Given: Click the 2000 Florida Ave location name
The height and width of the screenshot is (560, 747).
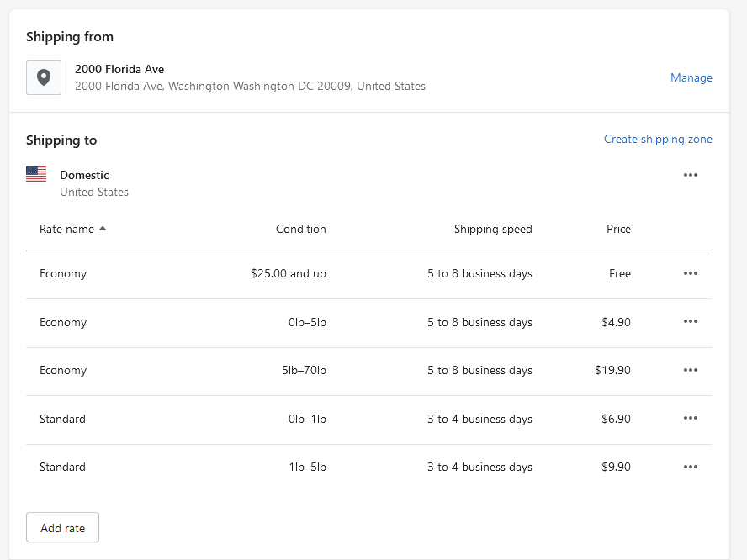Looking at the screenshot, I should coord(119,69).
